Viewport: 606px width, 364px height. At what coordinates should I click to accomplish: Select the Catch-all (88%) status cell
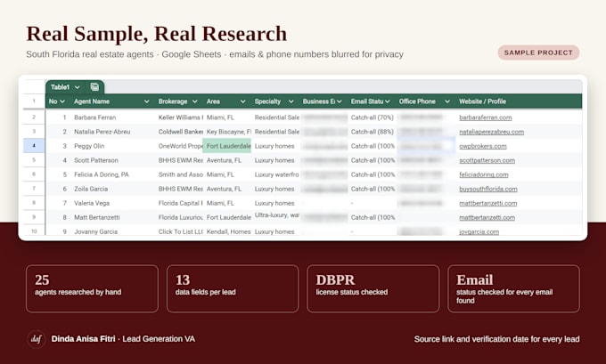(x=373, y=132)
